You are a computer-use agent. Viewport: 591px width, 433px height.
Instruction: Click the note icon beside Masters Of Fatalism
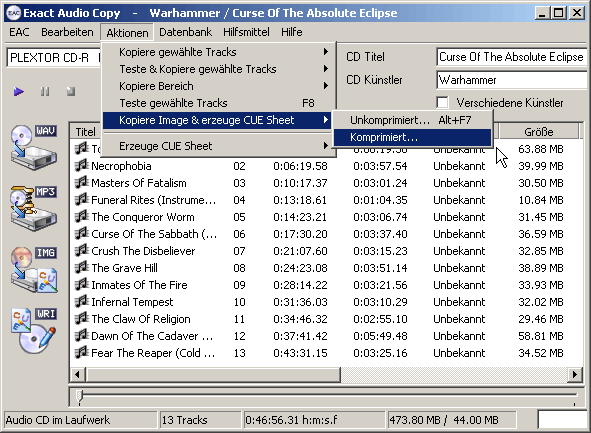point(81,182)
